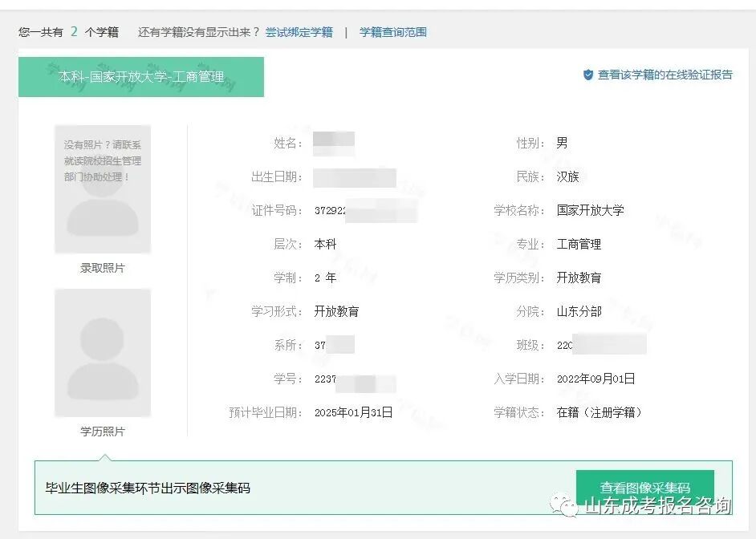Click the 在籍（注册学籍）status text
The image size is (756, 539).
click(x=598, y=411)
